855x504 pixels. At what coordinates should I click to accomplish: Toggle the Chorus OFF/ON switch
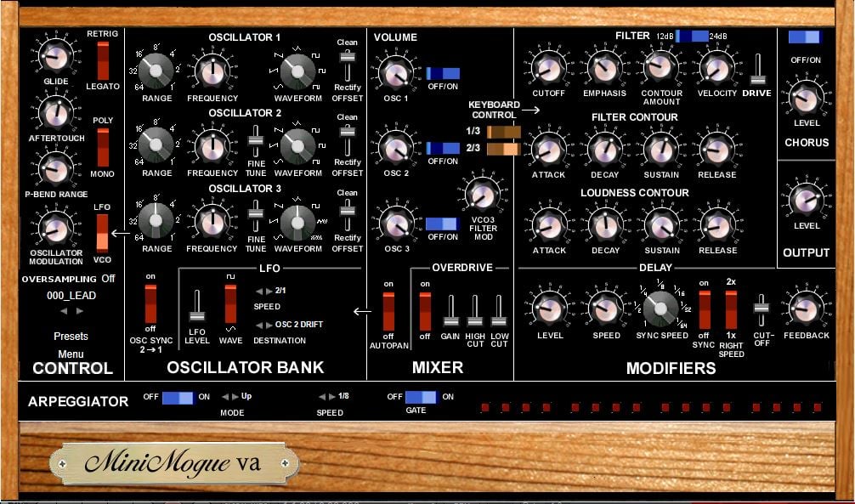pyautogui.click(x=804, y=37)
